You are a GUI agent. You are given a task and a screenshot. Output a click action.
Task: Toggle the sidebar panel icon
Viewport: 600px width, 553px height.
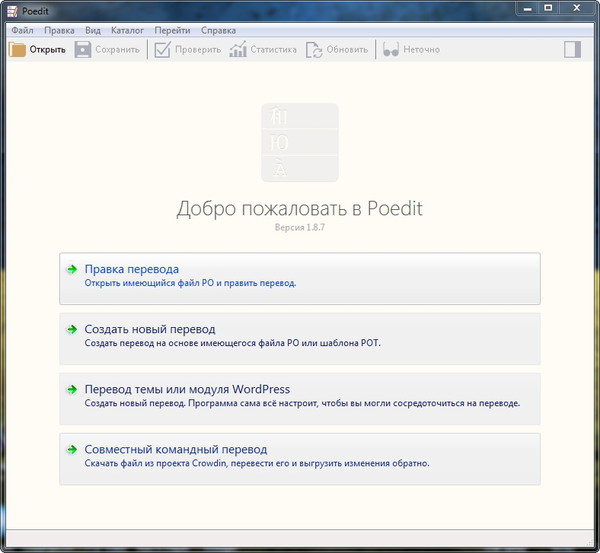(572, 49)
